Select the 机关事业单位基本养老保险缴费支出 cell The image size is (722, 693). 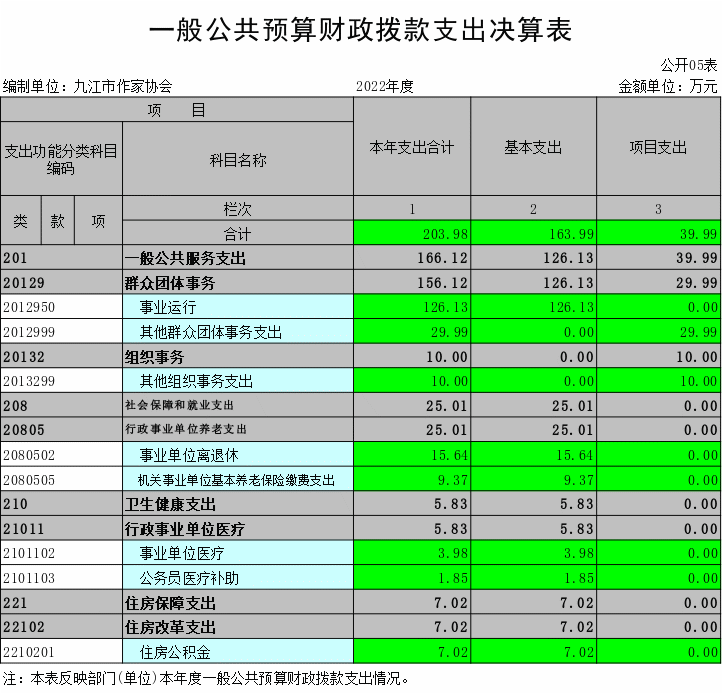point(236,480)
